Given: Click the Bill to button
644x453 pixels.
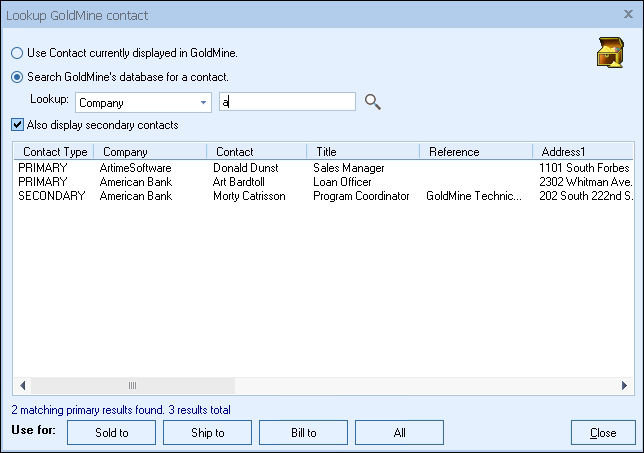Looking at the screenshot, I should (303, 433).
